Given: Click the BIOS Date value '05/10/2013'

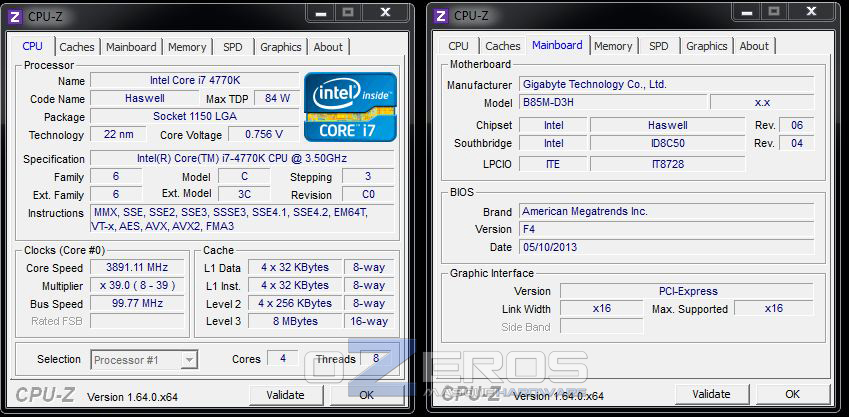Looking at the screenshot, I should point(667,247).
